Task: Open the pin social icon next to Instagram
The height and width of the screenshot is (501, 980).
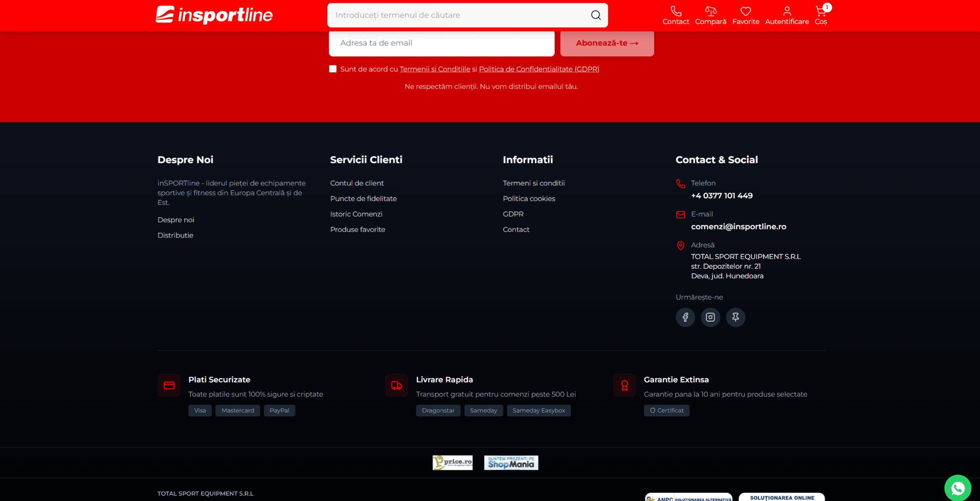Action: pos(735,317)
